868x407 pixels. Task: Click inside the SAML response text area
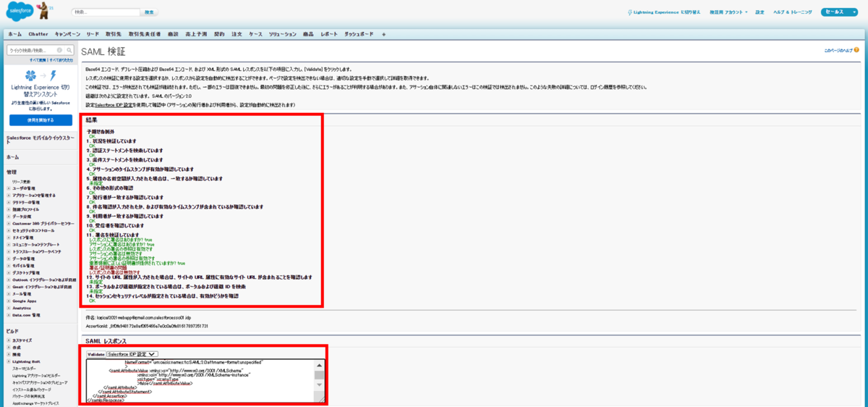pyautogui.click(x=200, y=380)
